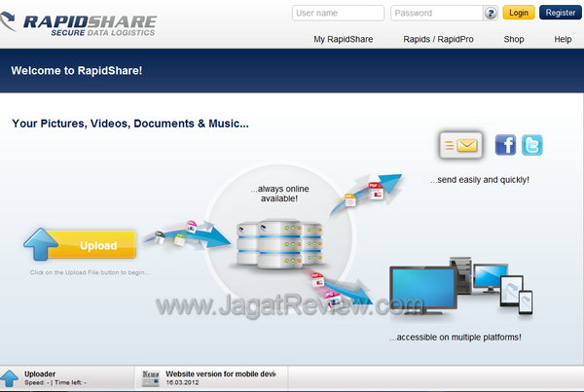584x392 pixels.
Task: Click '...always online available!' text
Action: (x=279, y=194)
